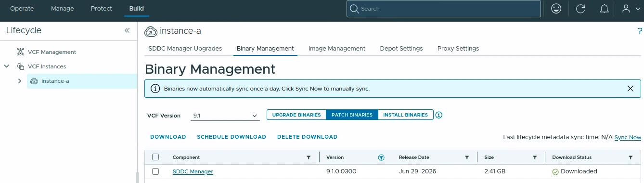Screen dimensions: 644x183
Task: Open the active Version column filter
Action: [x=381, y=157]
